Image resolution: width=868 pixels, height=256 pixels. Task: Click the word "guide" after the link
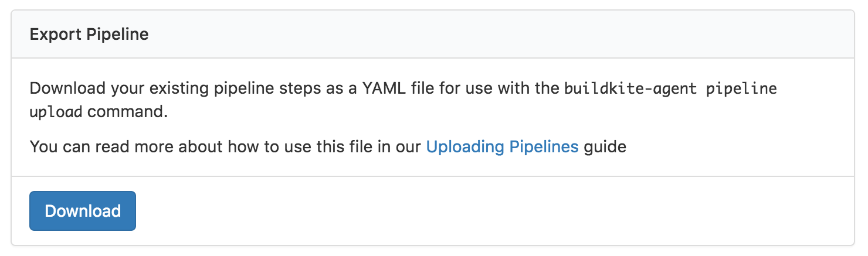[x=605, y=146]
